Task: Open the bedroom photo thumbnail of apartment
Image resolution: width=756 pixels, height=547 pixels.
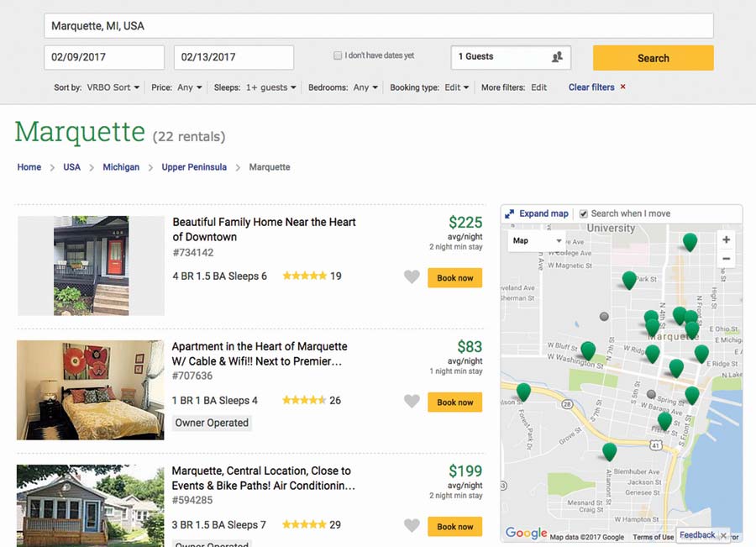Action: [x=90, y=390]
